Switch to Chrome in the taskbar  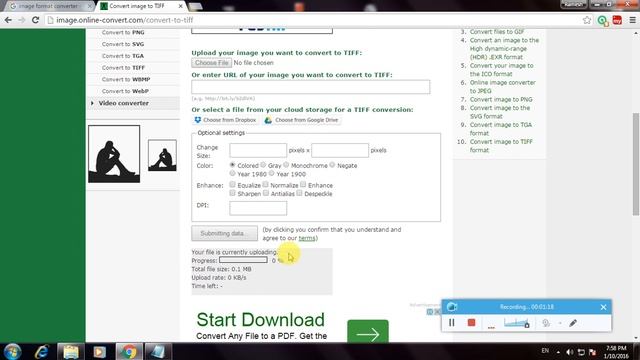[x=129, y=351]
